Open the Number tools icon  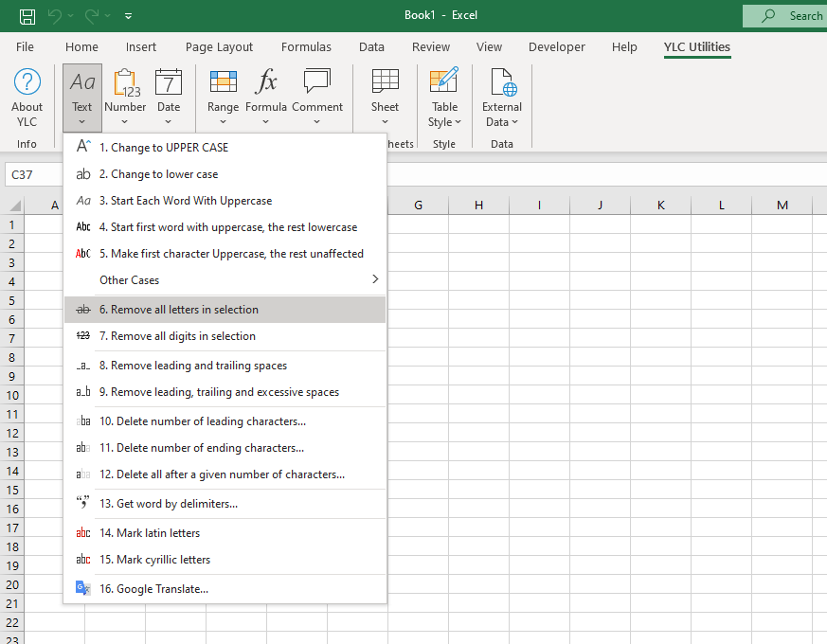pyautogui.click(x=125, y=83)
